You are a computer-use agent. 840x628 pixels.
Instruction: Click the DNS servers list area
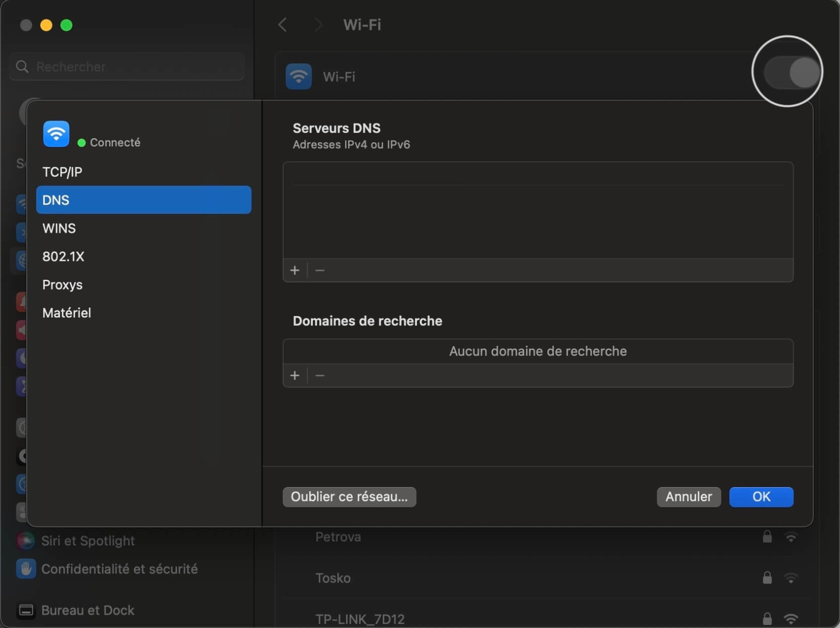[538, 210]
